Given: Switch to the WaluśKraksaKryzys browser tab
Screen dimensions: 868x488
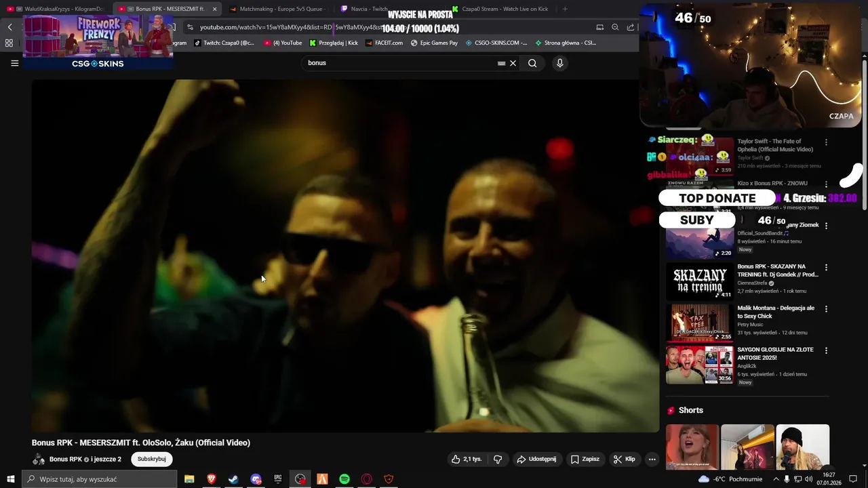Looking at the screenshot, I should click(x=57, y=9).
